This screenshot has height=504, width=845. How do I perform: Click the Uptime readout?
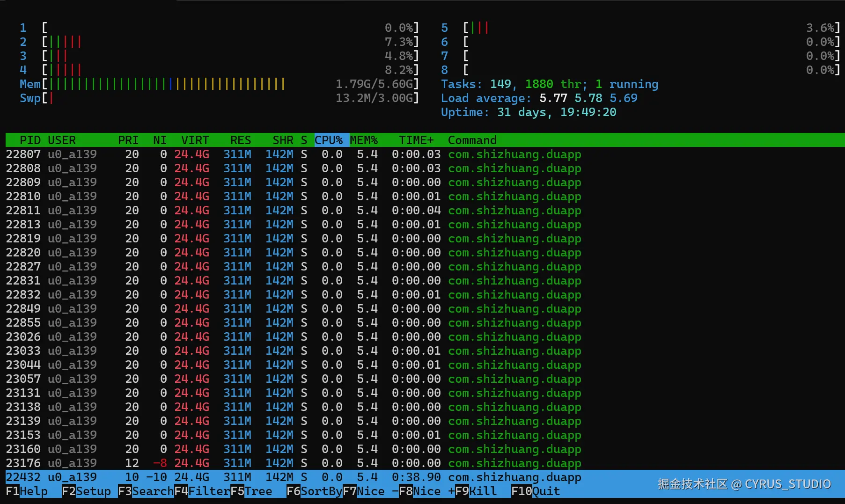point(529,112)
